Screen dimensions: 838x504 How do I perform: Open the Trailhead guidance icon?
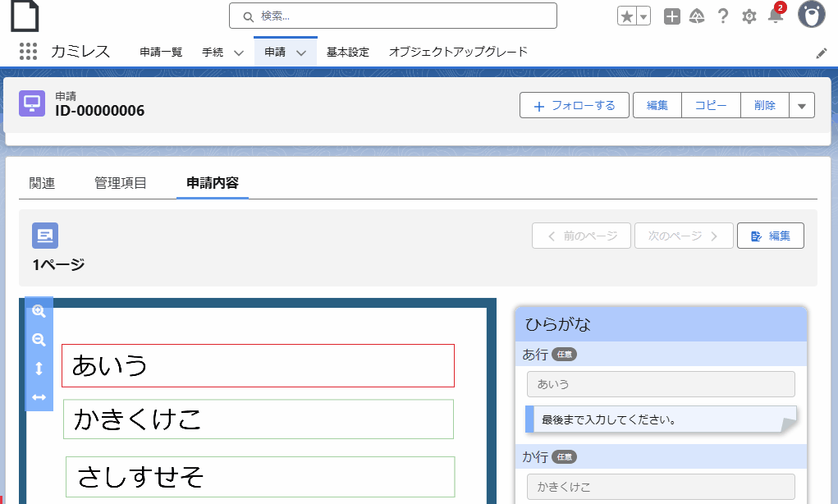pos(697,16)
